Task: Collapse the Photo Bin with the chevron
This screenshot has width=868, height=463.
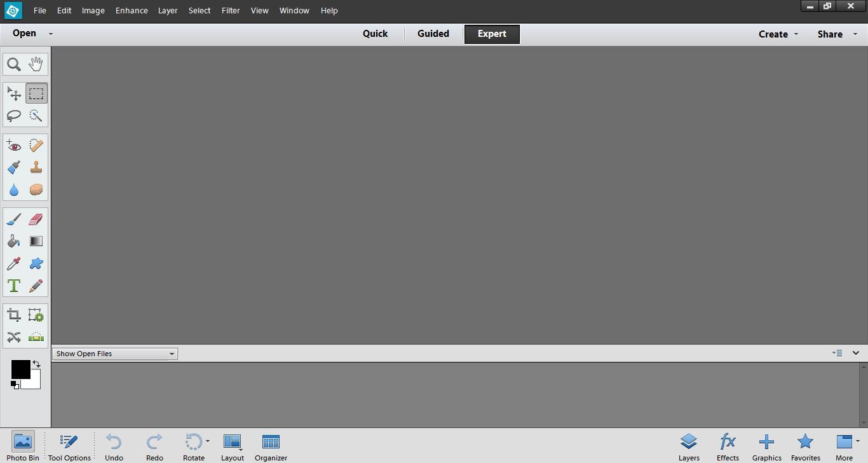Action: click(855, 352)
